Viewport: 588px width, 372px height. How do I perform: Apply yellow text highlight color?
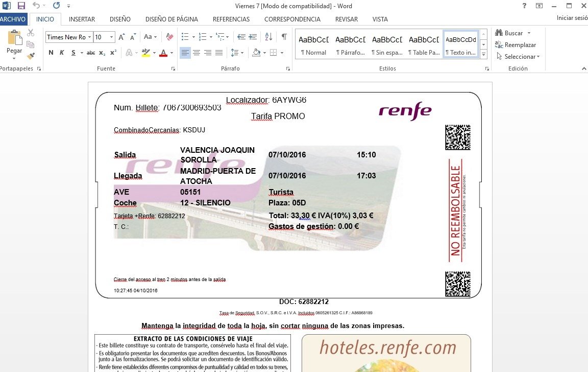[146, 53]
